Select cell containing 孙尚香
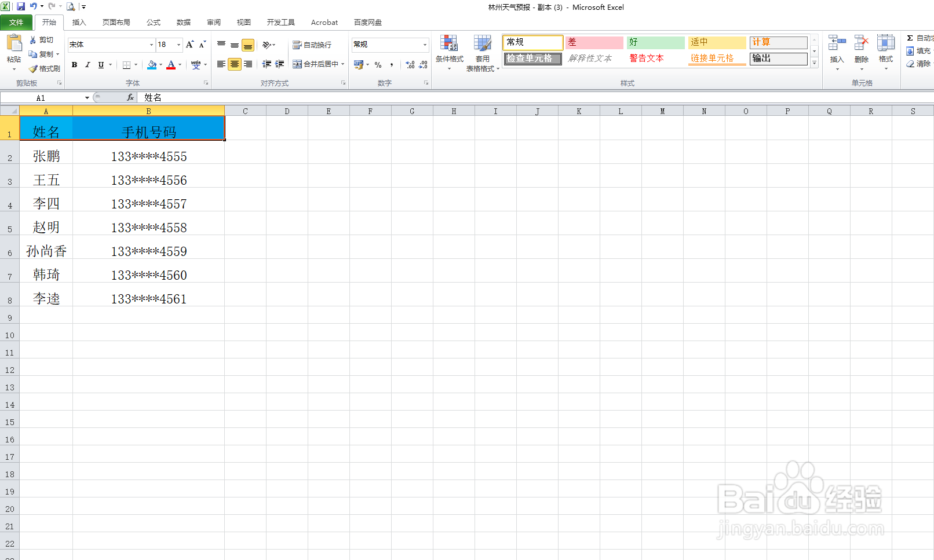 pyautogui.click(x=46, y=247)
